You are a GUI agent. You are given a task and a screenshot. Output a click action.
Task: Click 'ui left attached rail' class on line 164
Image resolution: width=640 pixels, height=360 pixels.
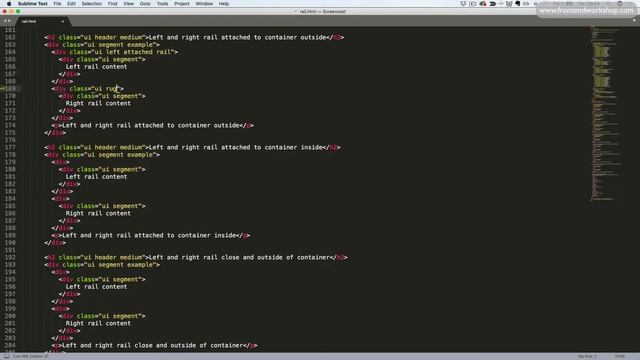point(135,52)
